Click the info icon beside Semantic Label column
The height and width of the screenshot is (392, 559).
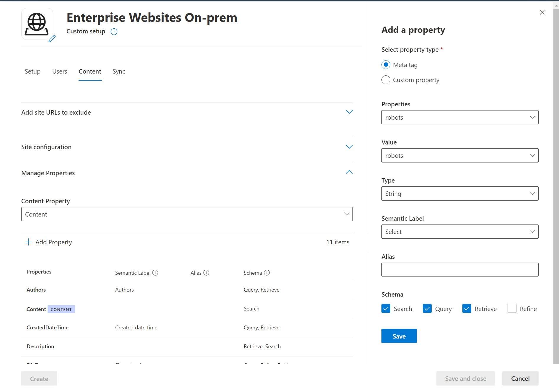pyautogui.click(x=155, y=273)
